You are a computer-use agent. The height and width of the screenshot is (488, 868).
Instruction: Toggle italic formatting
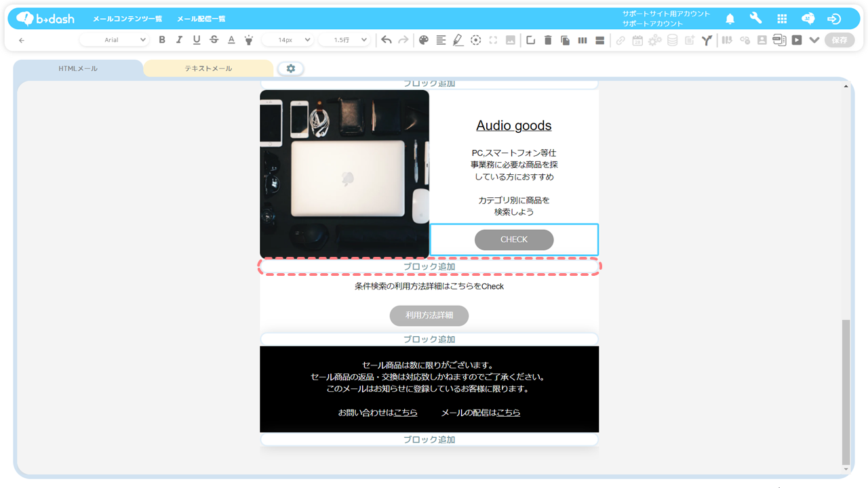[179, 40]
